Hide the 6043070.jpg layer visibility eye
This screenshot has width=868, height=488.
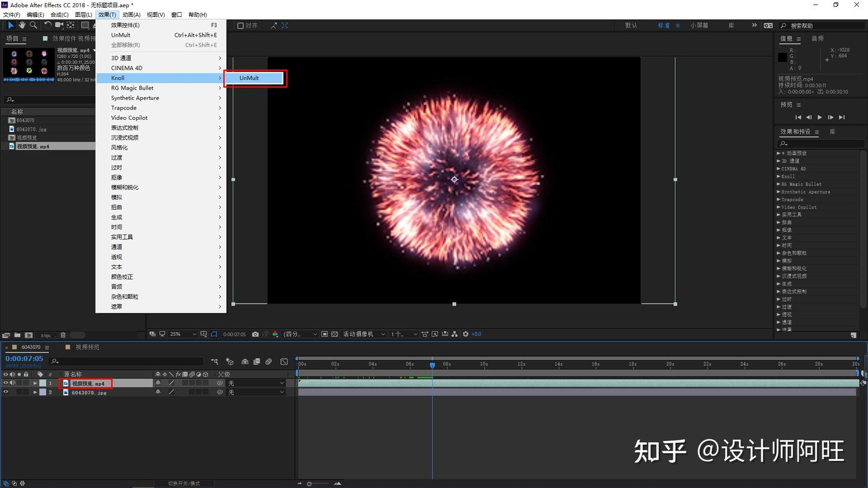pos(6,392)
